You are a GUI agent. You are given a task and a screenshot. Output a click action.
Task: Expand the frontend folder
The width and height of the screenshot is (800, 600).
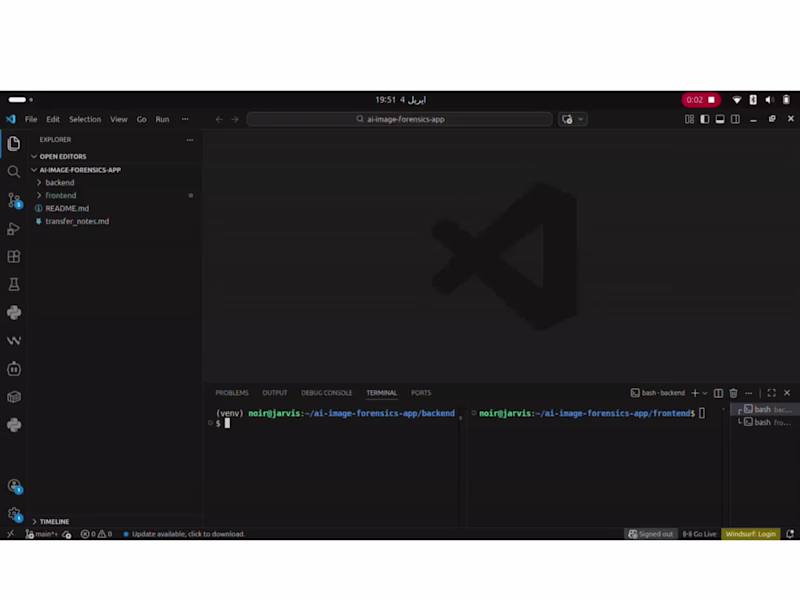(61, 195)
